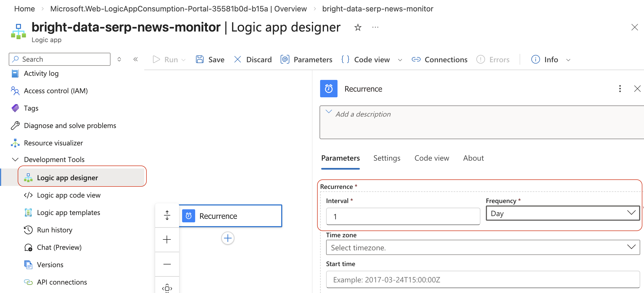
Task: Switch to the Settings tab
Action: pos(387,158)
